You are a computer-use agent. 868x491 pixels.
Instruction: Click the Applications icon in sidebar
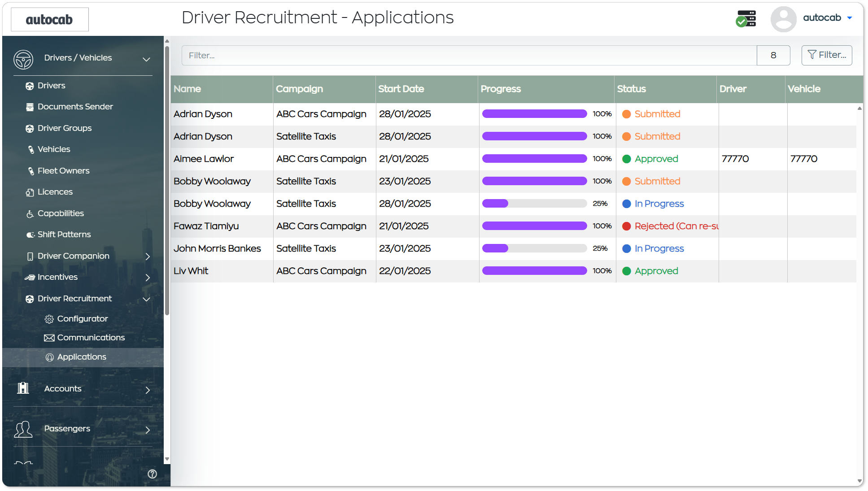[x=50, y=357]
